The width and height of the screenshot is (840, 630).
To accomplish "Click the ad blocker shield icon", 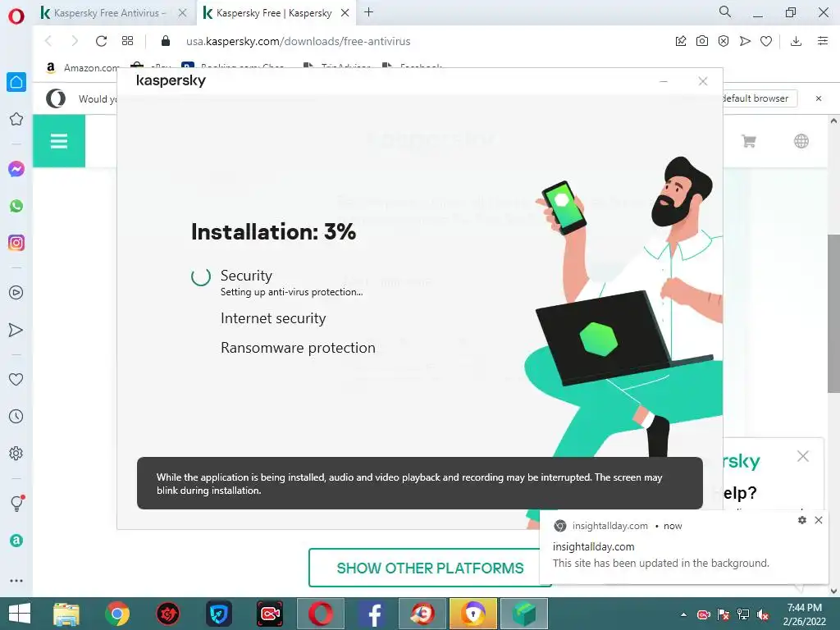I will coord(724,41).
